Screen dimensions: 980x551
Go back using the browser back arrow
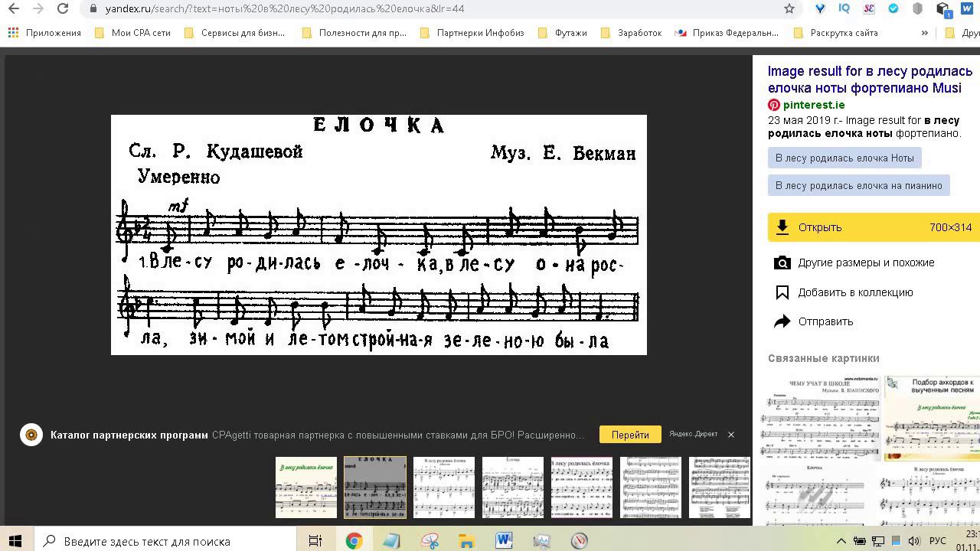click(14, 8)
